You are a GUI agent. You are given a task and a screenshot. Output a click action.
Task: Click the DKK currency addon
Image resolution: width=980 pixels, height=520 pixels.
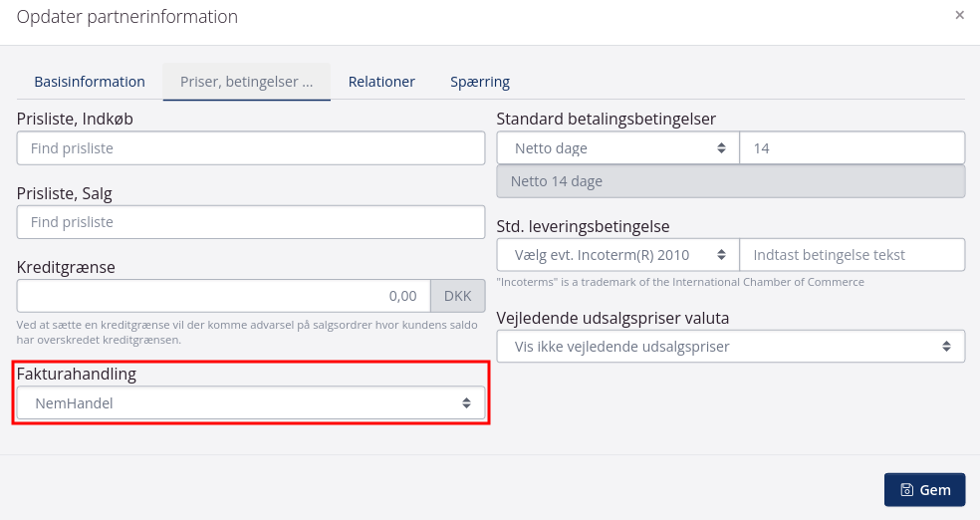click(x=457, y=296)
